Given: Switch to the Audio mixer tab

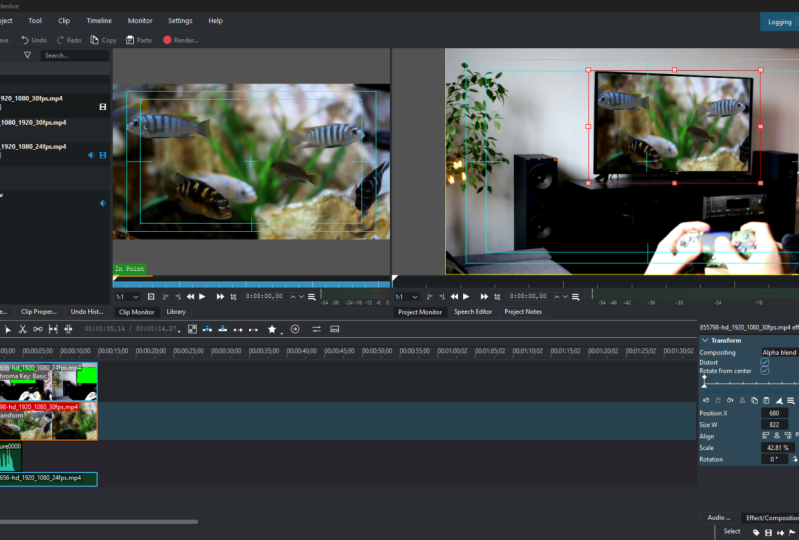Looking at the screenshot, I should (719, 518).
